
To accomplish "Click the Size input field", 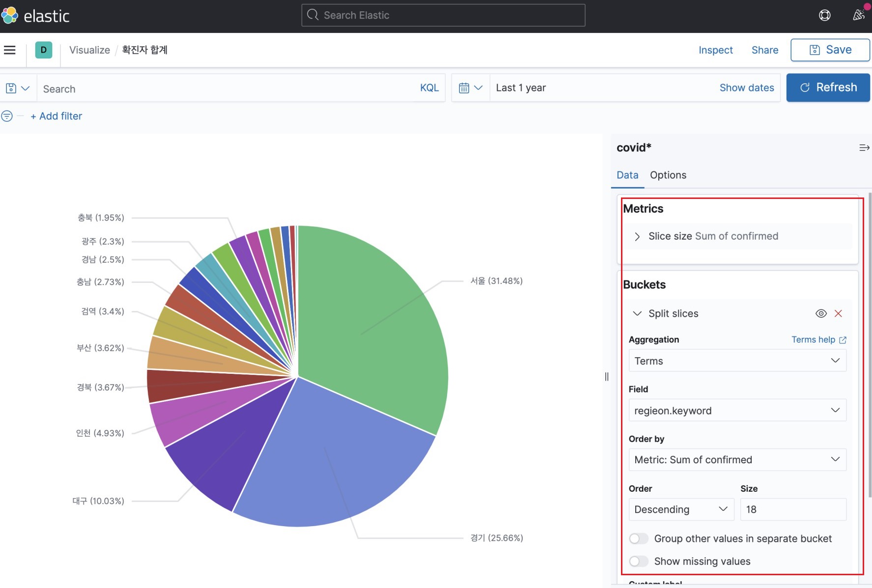I will tap(793, 509).
